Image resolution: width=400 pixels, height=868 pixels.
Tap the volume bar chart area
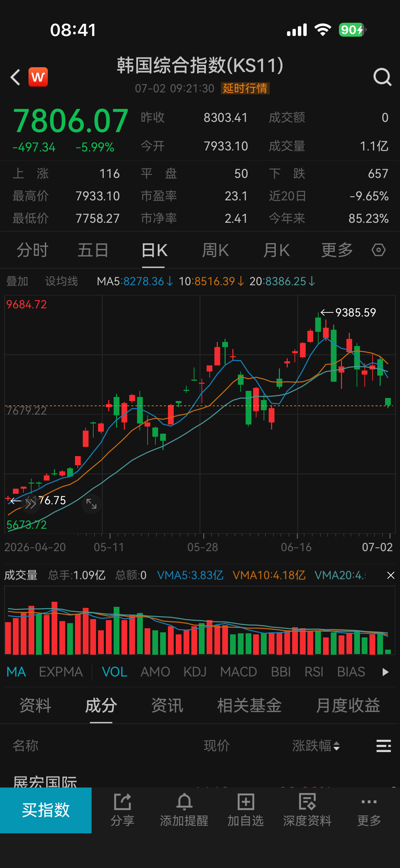pyautogui.click(x=199, y=620)
